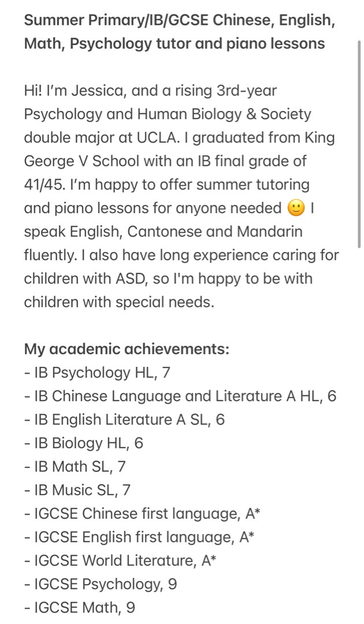Click the 'IB Biology HL, 6' line
This screenshot has height=624, width=364.
pos(84,443)
